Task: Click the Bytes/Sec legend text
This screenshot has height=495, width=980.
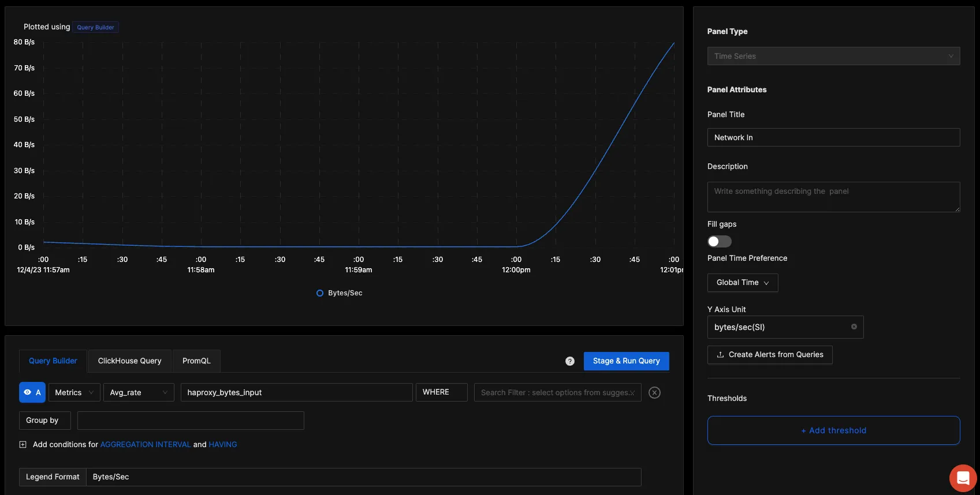Action: coord(345,293)
